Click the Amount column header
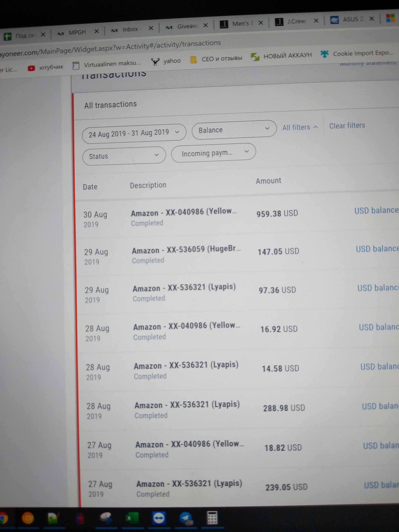This screenshot has height=532, width=399. [x=268, y=181]
